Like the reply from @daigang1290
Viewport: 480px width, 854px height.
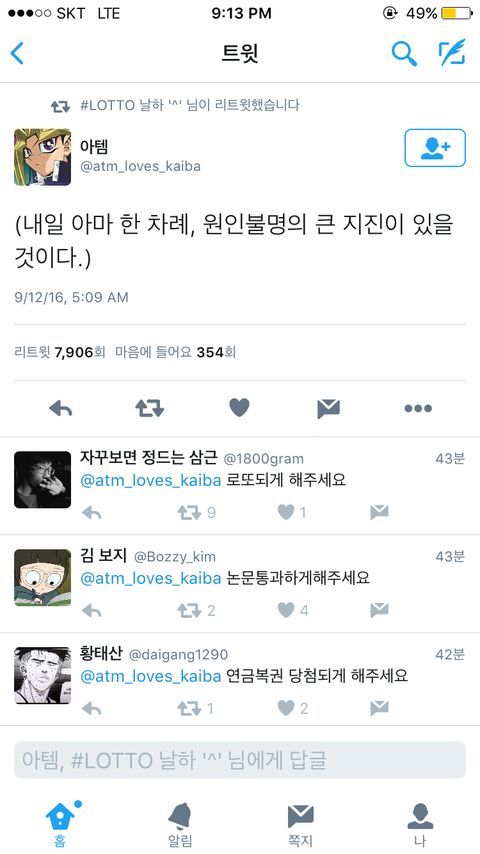(293, 708)
